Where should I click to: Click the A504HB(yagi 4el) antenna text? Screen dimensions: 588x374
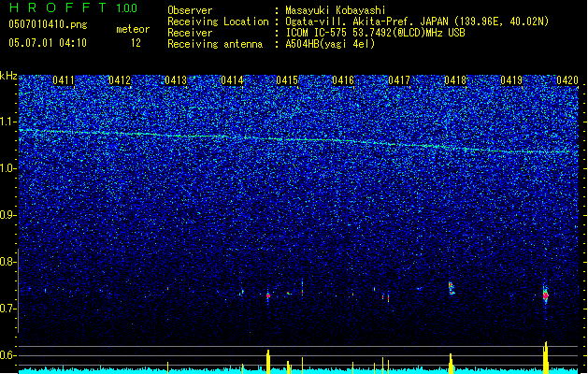(x=330, y=44)
